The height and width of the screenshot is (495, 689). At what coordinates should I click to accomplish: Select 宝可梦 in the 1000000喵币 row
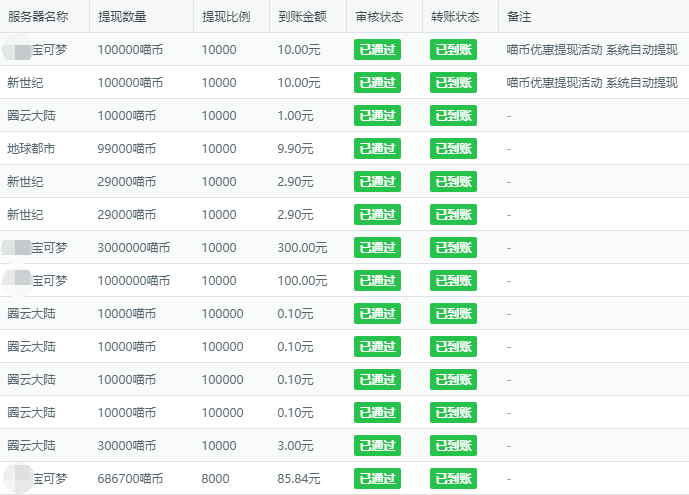(50, 281)
